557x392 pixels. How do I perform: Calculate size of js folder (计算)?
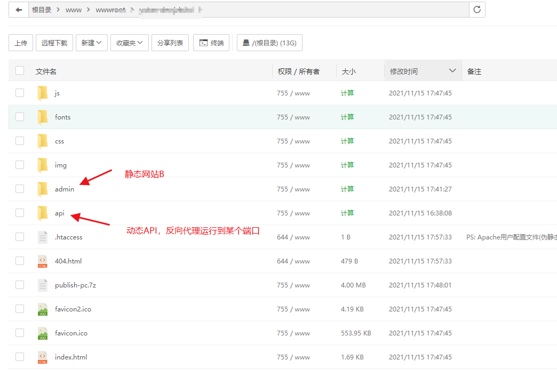coord(347,93)
